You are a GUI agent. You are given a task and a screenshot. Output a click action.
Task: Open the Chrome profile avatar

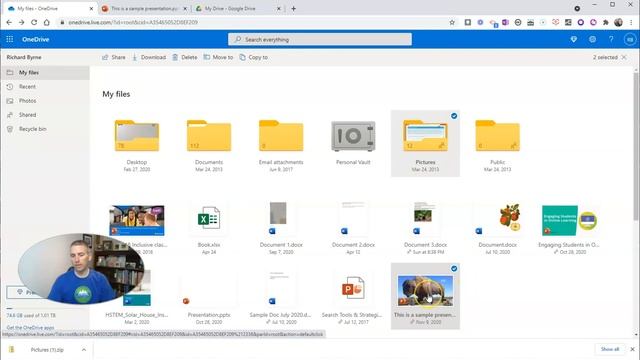click(618, 22)
